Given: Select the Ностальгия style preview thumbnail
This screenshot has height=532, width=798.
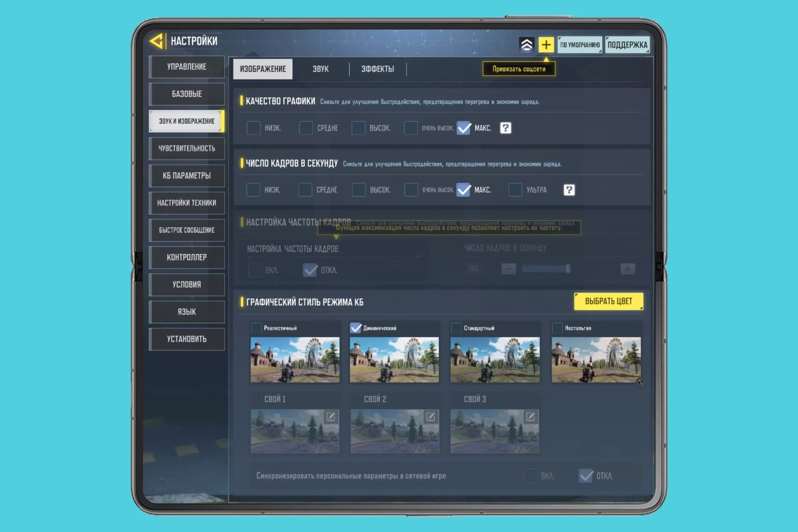Looking at the screenshot, I should click(x=596, y=359).
